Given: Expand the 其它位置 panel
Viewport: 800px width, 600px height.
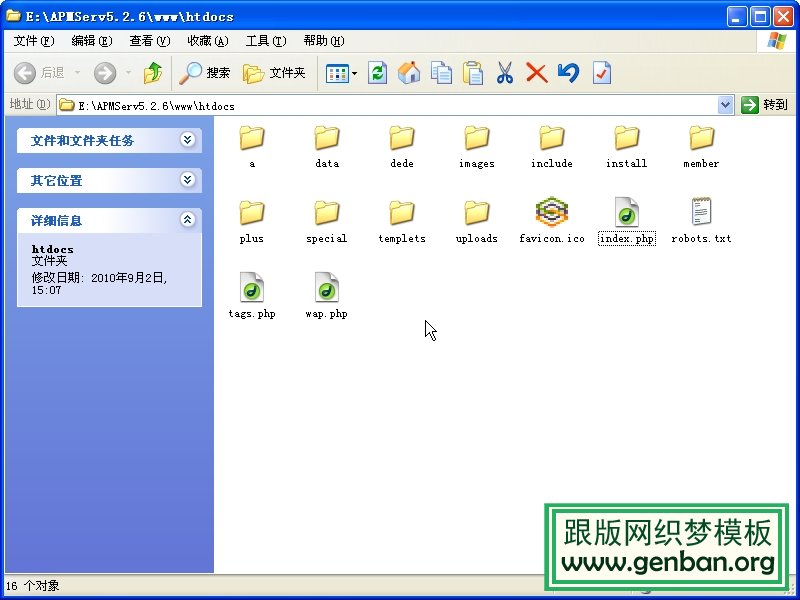Looking at the screenshot, I should pyautogui.click(x=189, y=181).
